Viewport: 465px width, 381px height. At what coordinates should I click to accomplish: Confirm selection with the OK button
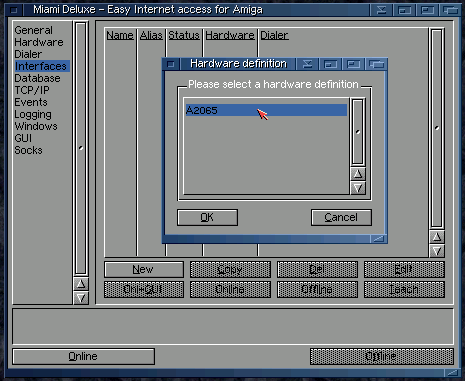click(207, 217)
